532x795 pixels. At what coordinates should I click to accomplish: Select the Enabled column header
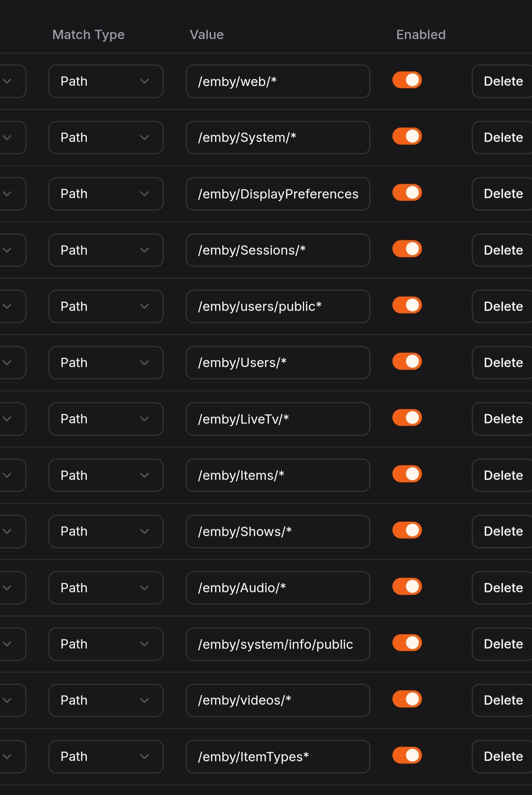(421, 34)
